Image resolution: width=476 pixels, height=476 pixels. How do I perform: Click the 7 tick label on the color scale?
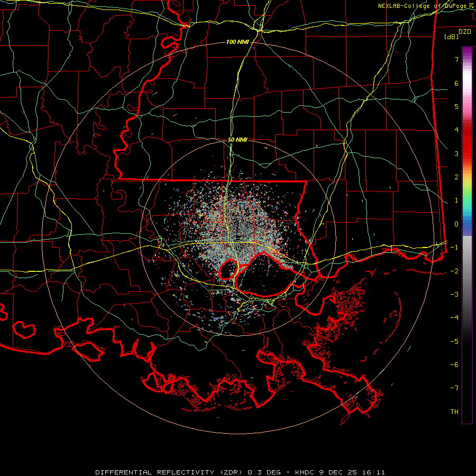pos(456,59)
